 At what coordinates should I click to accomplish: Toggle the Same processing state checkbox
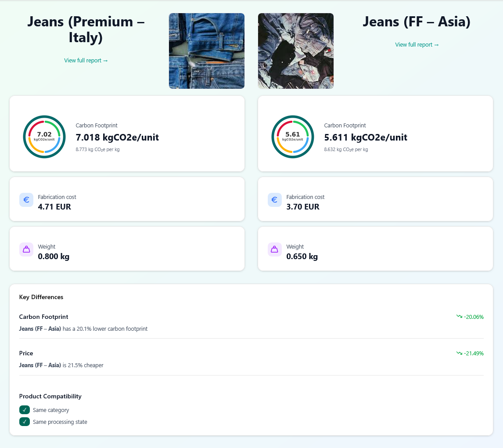(25, 422)
